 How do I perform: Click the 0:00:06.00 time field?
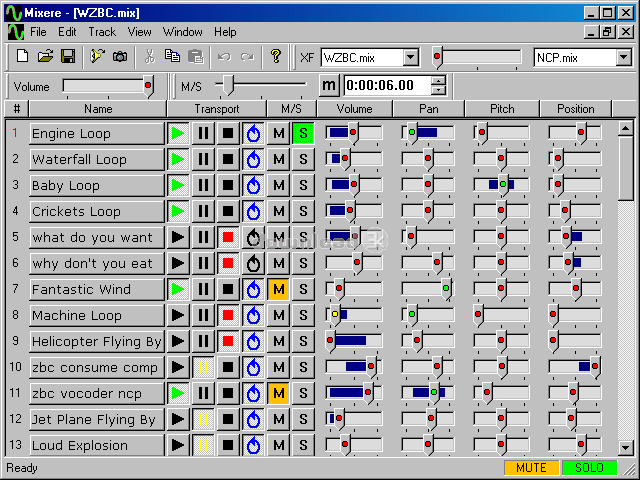pos(387,85)
